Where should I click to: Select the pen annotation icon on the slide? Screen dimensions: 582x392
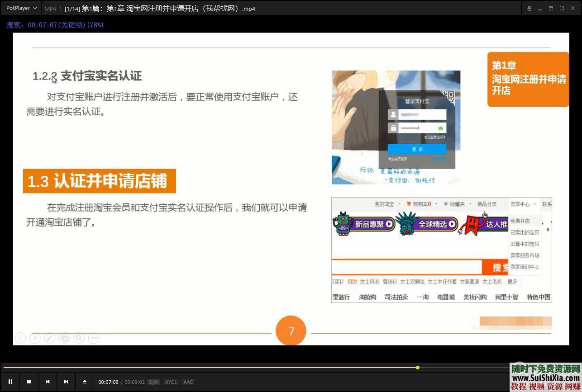[x=50, y=338]
